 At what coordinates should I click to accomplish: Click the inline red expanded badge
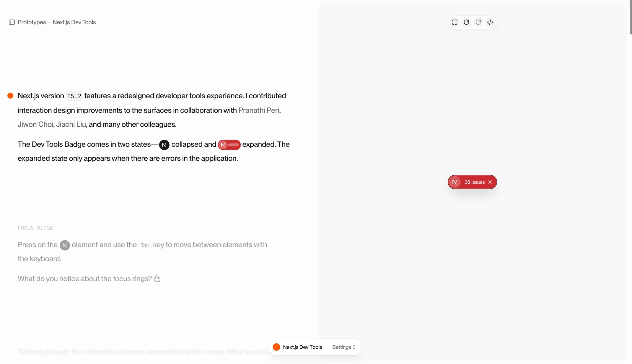(229, 145)
